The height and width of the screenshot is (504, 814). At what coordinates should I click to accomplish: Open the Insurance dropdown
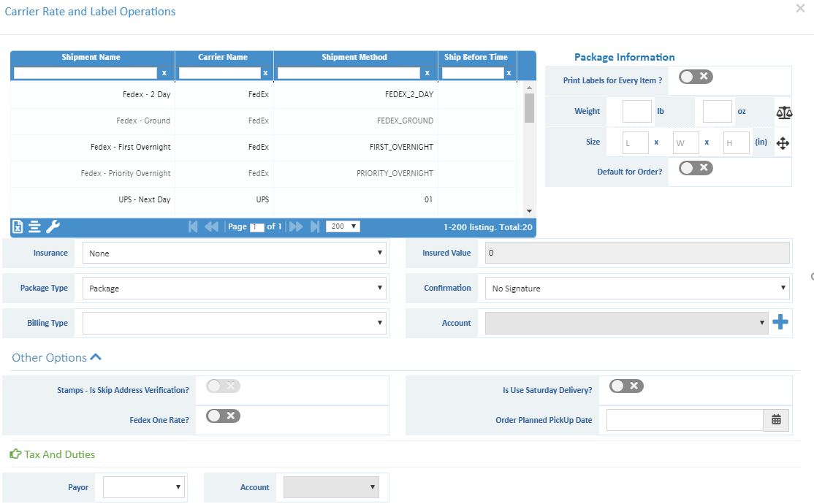[x=234, y=253]
